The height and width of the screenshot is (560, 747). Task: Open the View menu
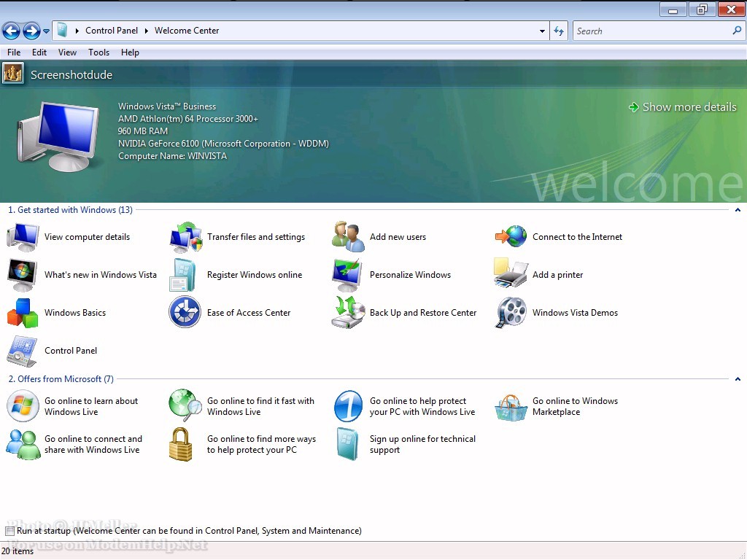[67, 52]
